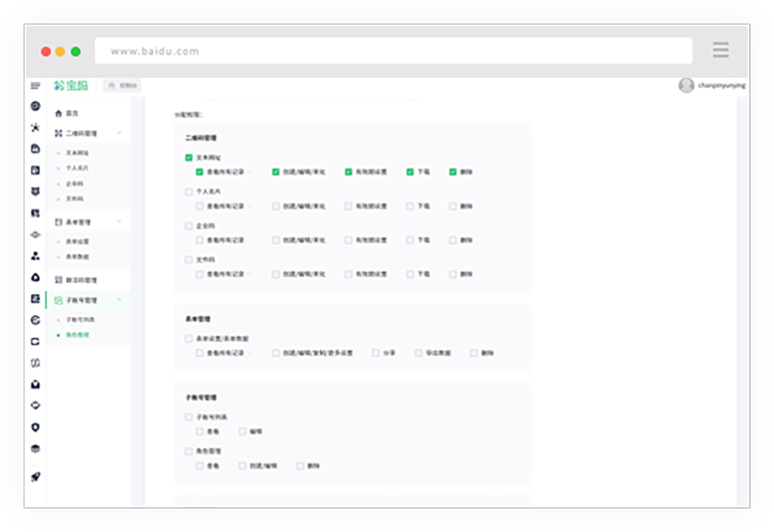Check the 表单设置/表单数据 checkbox
The height and width of the screenshot is (532, 774).
pos(189,339)
